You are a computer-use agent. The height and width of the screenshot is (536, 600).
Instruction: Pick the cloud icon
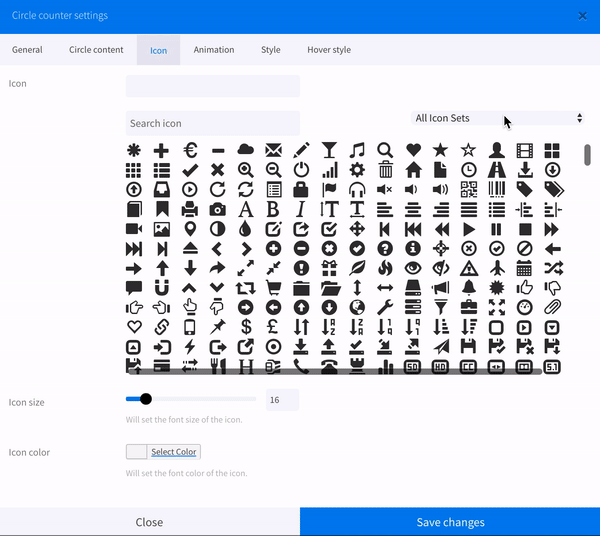click(245, 150)
